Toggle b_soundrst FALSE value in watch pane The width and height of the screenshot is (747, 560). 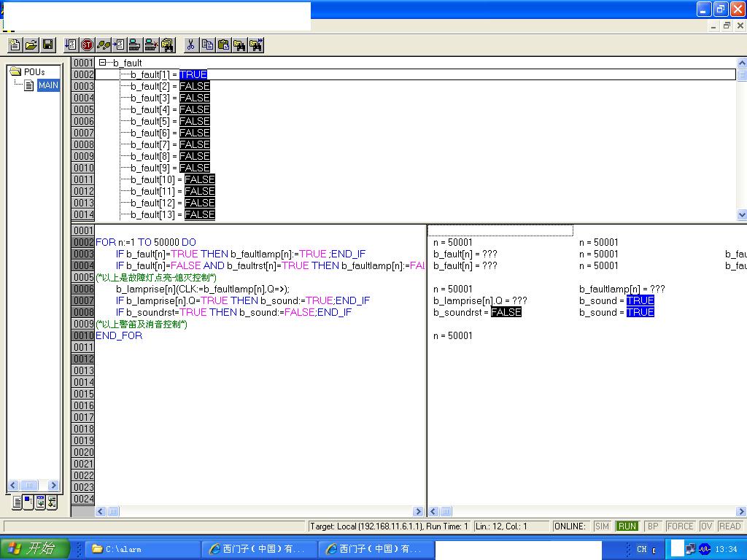[x=506, y=312]
